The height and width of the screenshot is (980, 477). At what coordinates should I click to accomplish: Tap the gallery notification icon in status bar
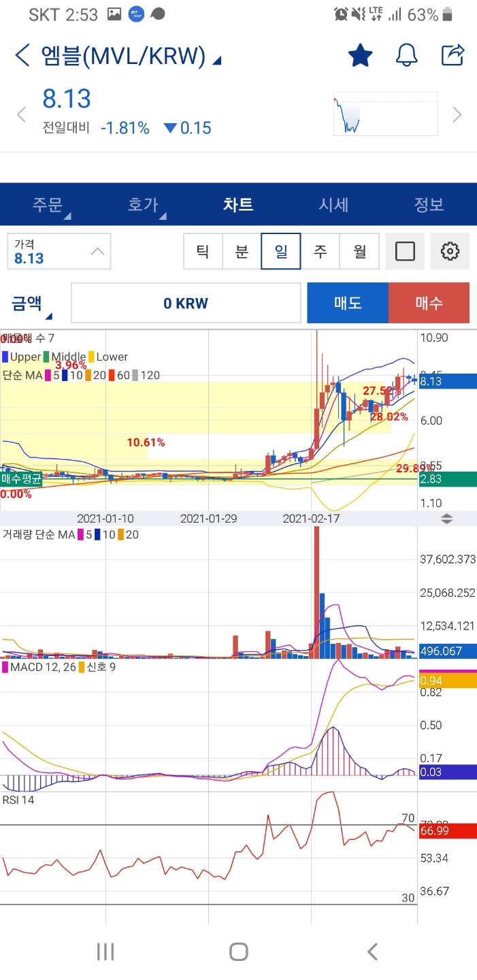[114, 14]
